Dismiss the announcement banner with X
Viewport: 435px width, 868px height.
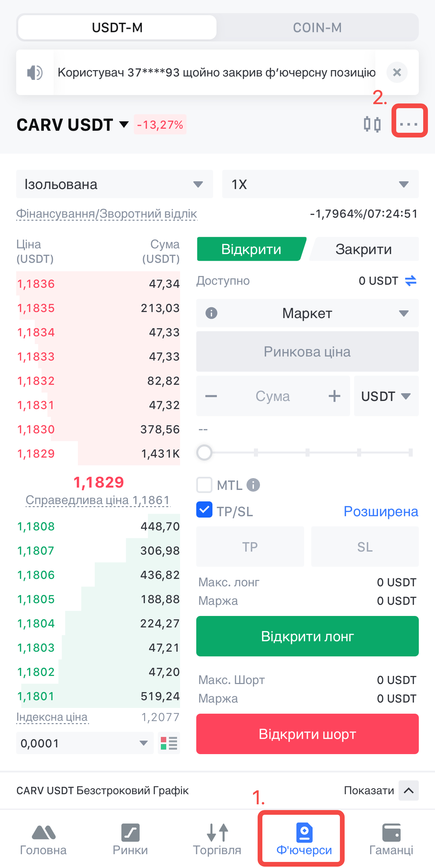click(x=397, y=72)
